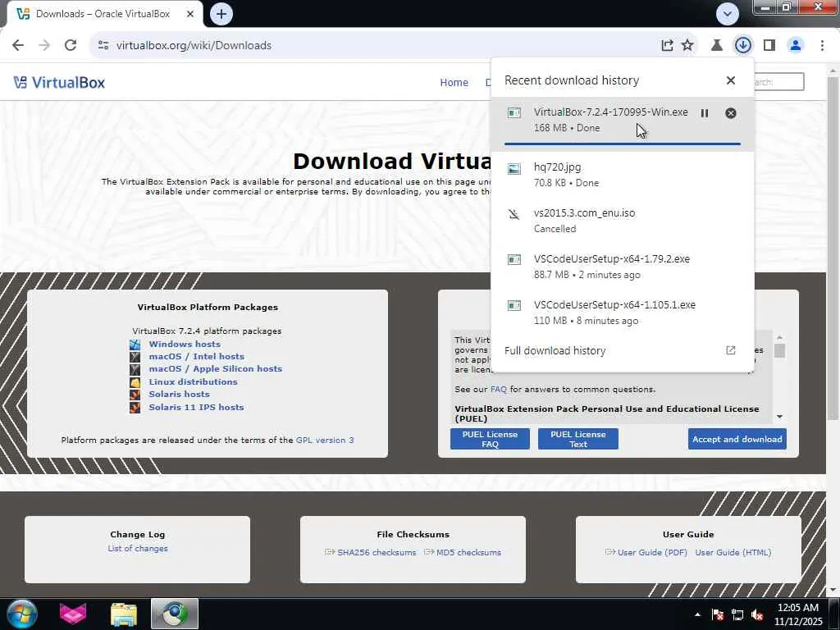Open the Solaris hosts link
The width and height of the screenshot is (840, 630).
pos(179,394)
